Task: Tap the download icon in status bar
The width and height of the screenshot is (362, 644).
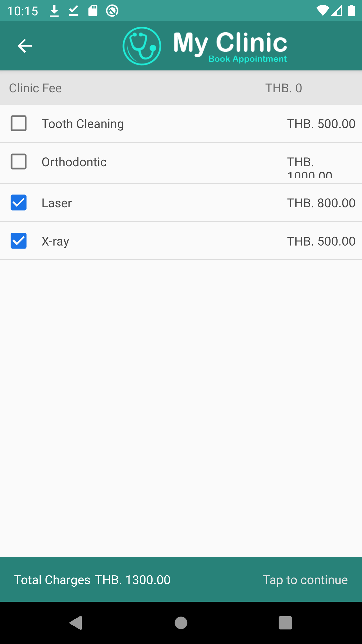Action: pos(54,11)
